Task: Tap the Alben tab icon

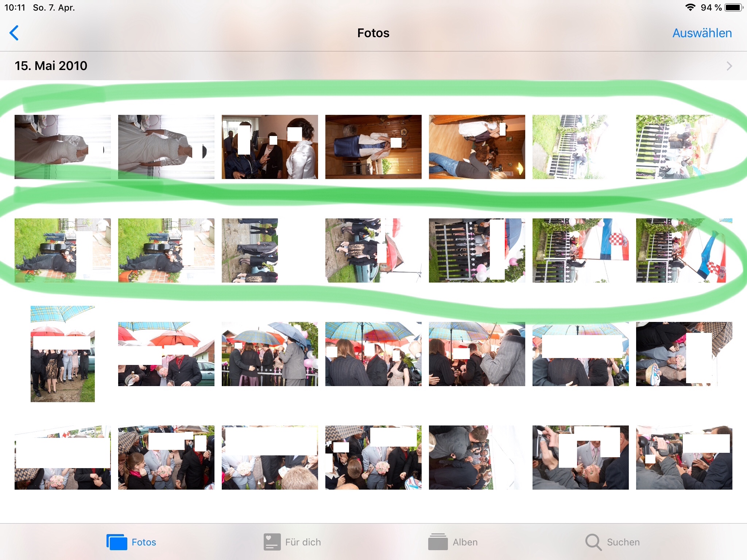Action: (x=438, y=542)
